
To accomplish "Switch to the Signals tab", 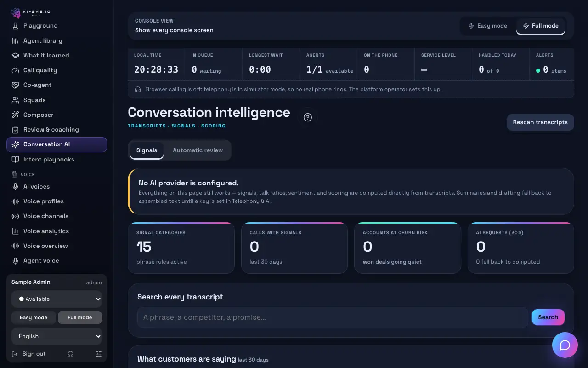I will point(147,150).
